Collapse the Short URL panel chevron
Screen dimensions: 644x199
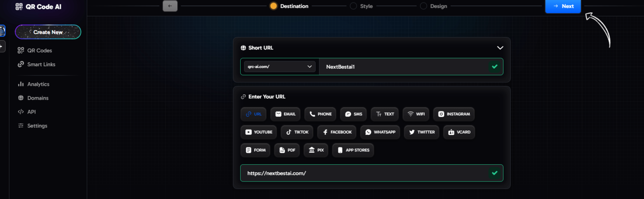[x=500, y=48]
